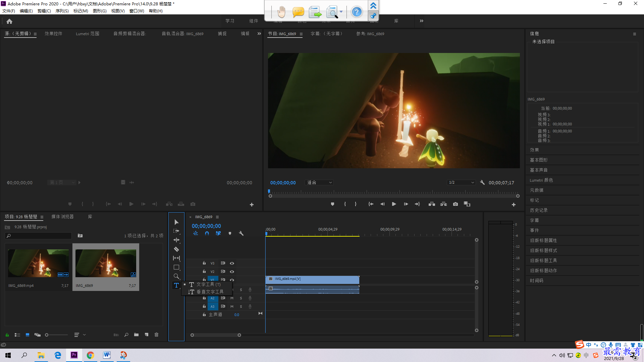Toggle Linked Selection in timeline
The height and width of the screenshot is (362, 644).
pos(218,233)
